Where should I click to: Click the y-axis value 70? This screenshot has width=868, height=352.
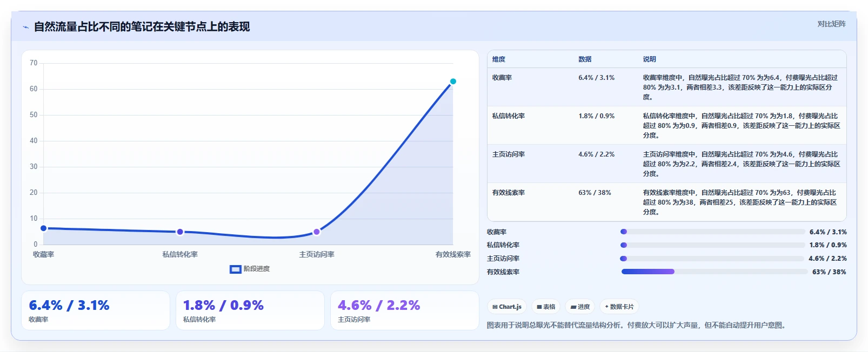click(x=34, y=63)
